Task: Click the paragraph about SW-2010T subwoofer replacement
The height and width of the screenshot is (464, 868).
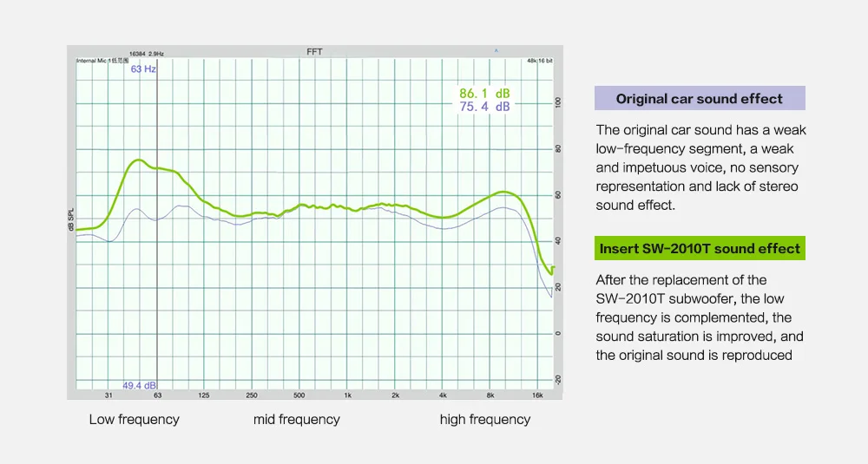Action: coord(700,317)
